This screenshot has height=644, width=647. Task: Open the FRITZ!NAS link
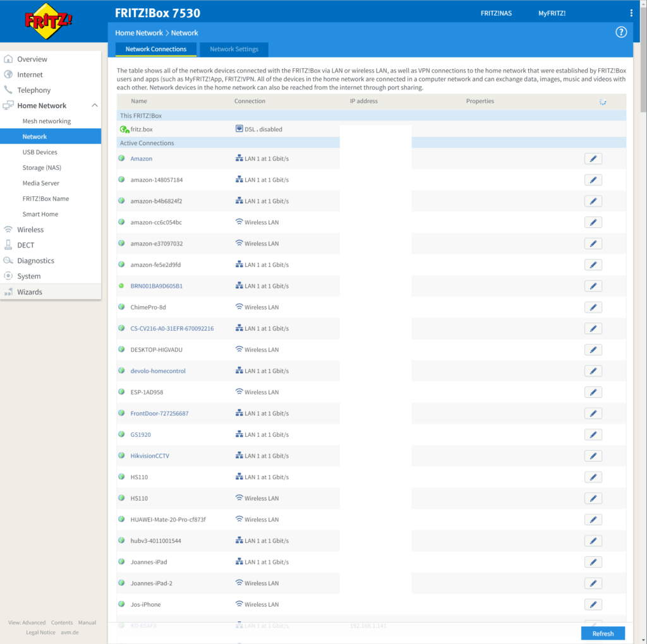(x=496, y=13)
